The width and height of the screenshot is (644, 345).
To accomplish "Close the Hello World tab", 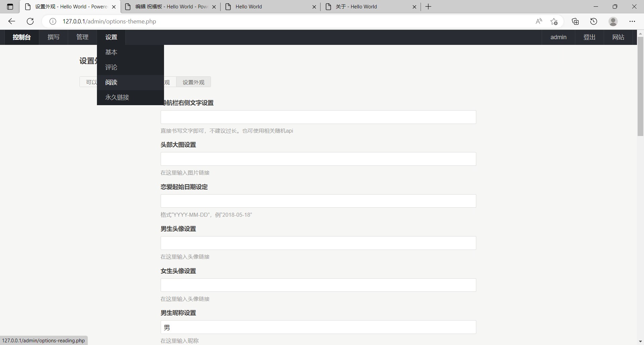I will [314, 7].
